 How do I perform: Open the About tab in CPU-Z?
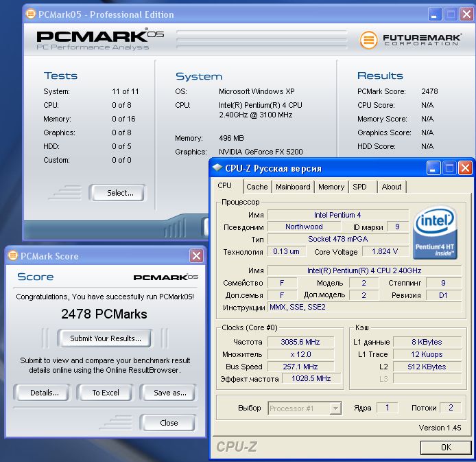click(392, 187)
